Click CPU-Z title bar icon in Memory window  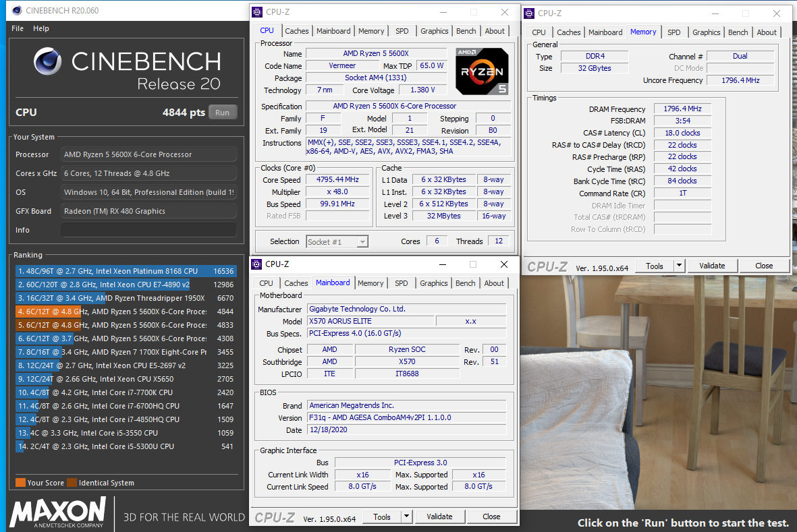(x=530, y=13)
